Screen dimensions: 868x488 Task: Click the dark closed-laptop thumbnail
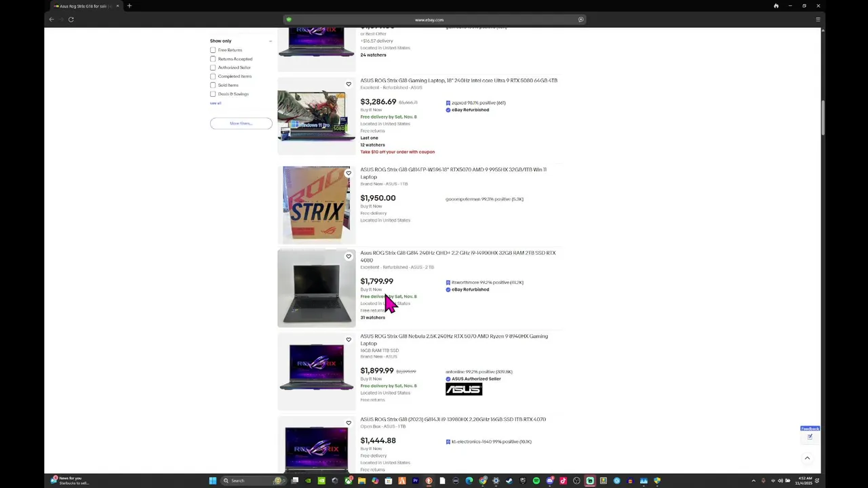pos(316,288)
